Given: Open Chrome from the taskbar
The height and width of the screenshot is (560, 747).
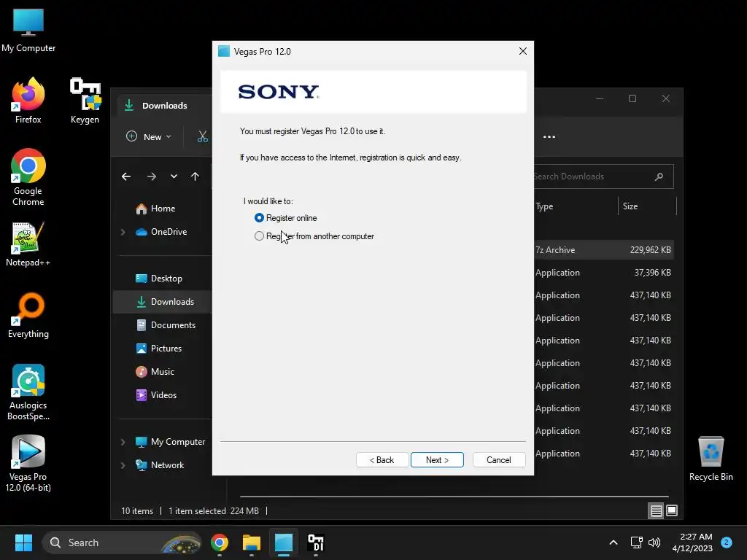Looking at the screenshot, I should [220, 542].
